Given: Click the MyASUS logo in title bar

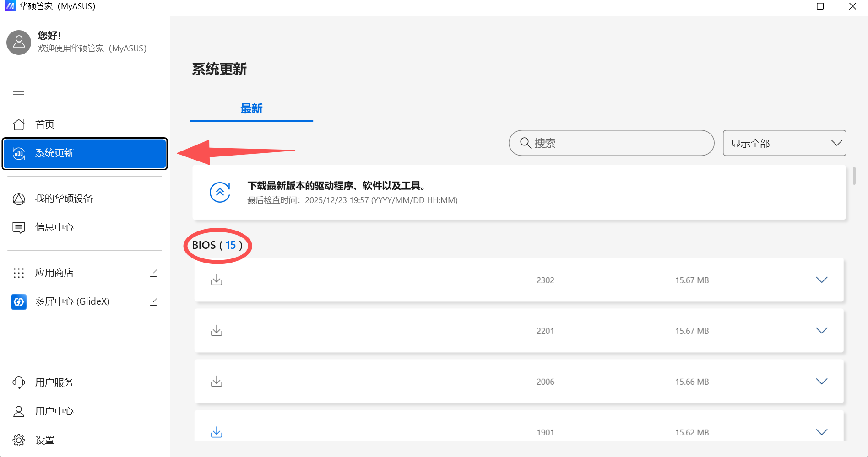Looking at the screenshot, I should tap(10, 6).
